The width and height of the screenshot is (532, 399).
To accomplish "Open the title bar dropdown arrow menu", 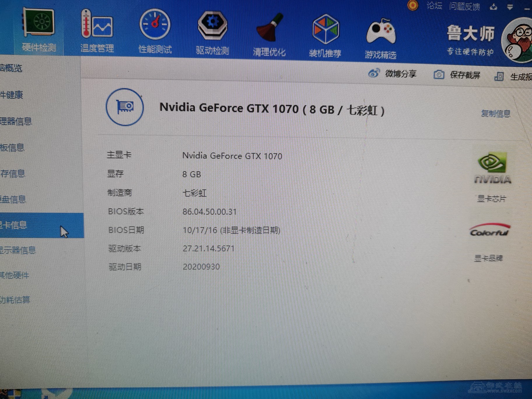I will click(510, 7).
